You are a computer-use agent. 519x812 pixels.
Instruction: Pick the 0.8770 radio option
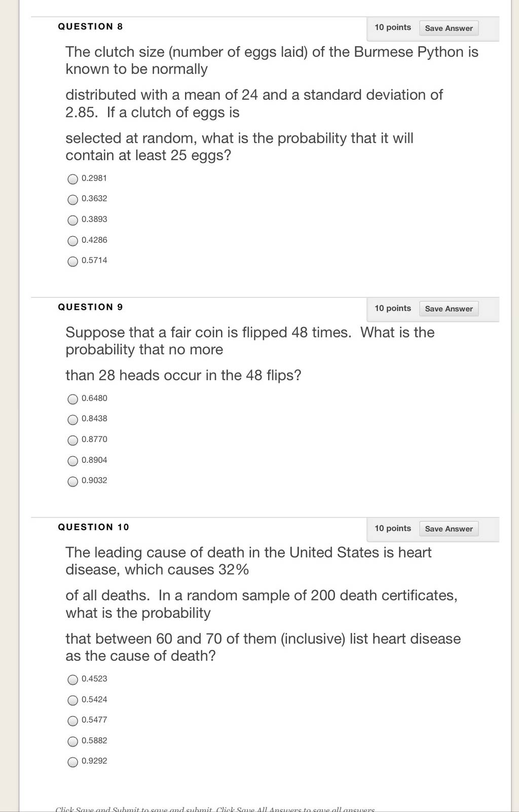73,440
